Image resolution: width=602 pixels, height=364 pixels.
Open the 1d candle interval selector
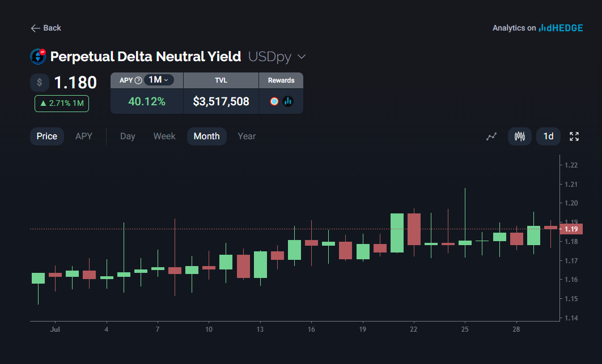click(x=548, y=136)
